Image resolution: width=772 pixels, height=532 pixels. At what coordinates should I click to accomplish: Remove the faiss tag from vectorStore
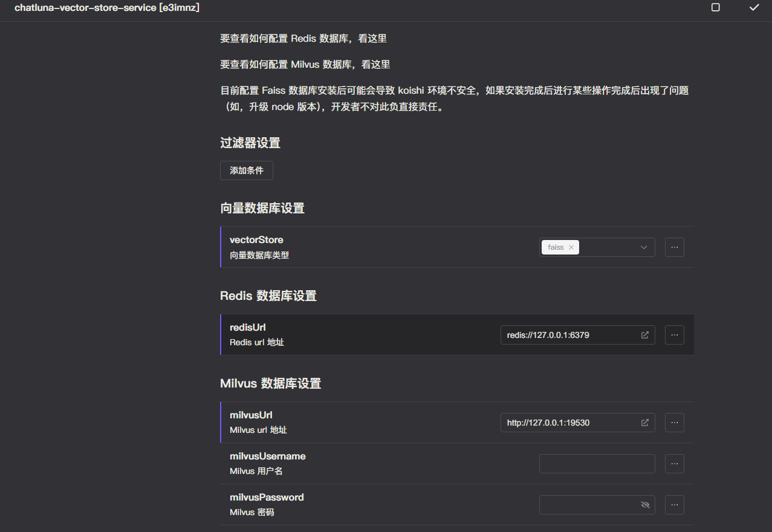point(571,247)
